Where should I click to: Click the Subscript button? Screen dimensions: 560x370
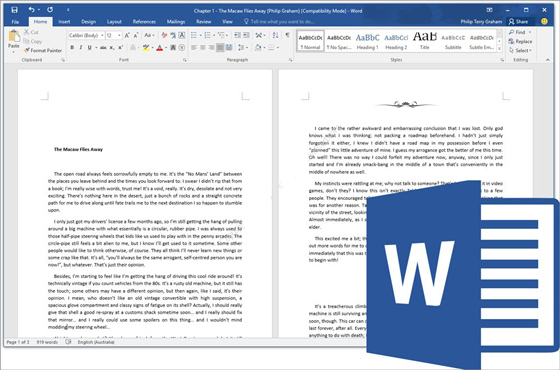pyautogui.click(x=112, y=48)
